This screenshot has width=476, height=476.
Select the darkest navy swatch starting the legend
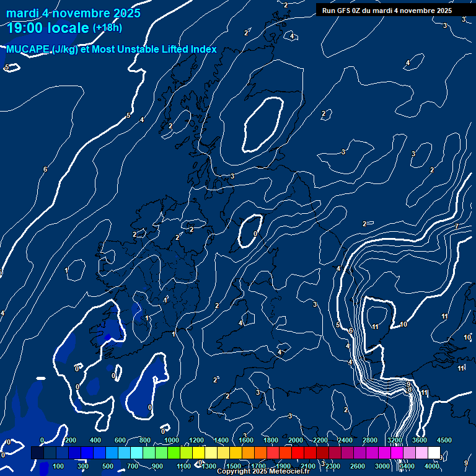37,452
